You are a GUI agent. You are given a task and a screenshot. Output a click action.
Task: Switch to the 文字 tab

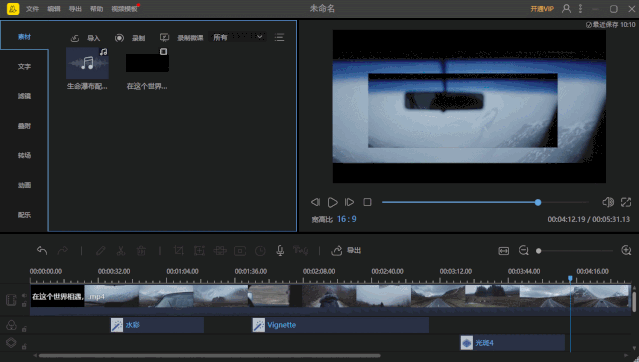[24, 66]
